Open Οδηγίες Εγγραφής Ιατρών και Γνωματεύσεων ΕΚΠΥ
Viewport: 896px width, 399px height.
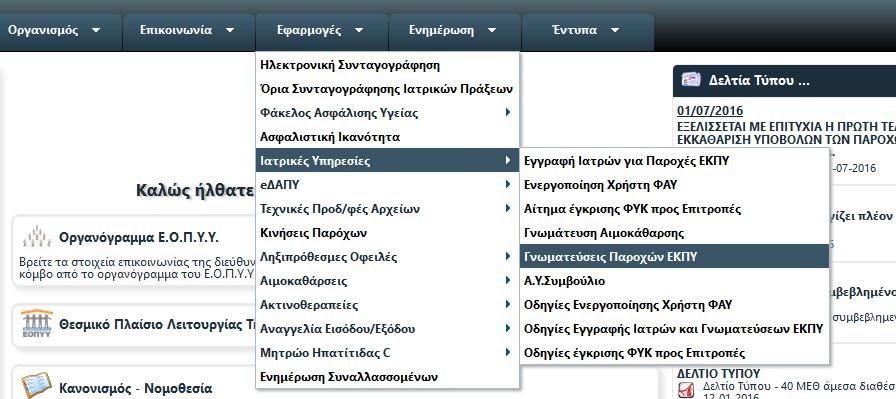pos(674,329)
